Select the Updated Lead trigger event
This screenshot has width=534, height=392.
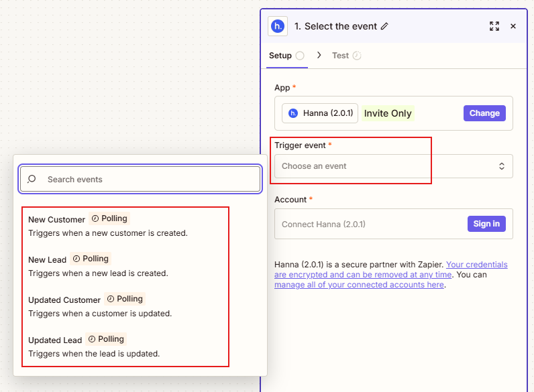[x=125, y=346]
